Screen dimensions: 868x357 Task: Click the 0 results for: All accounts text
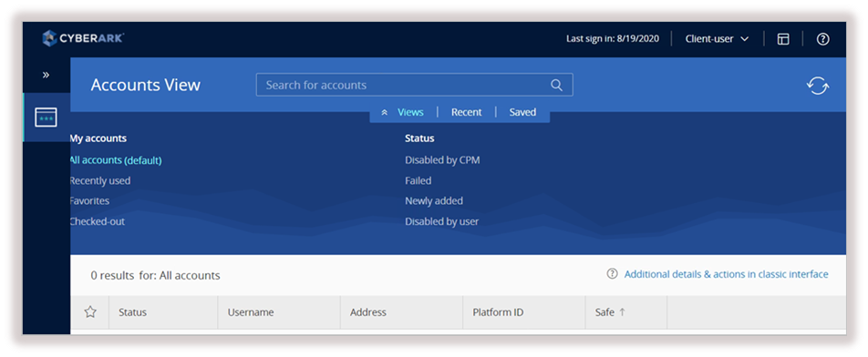156,275
